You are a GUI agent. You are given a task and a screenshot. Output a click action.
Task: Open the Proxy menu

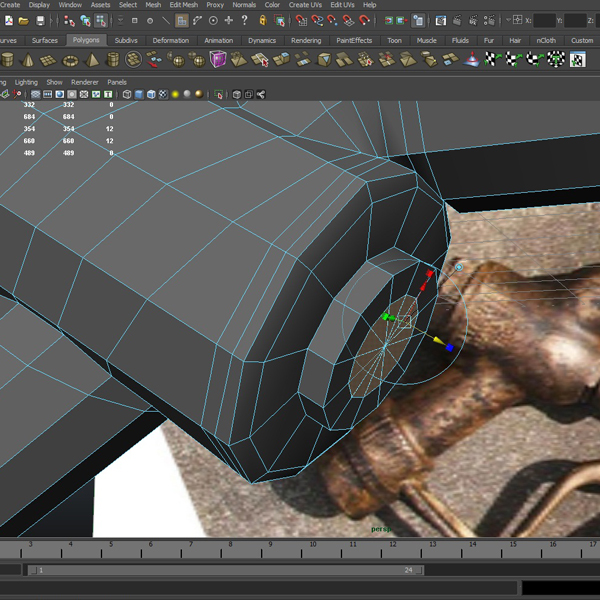[215, 5]
